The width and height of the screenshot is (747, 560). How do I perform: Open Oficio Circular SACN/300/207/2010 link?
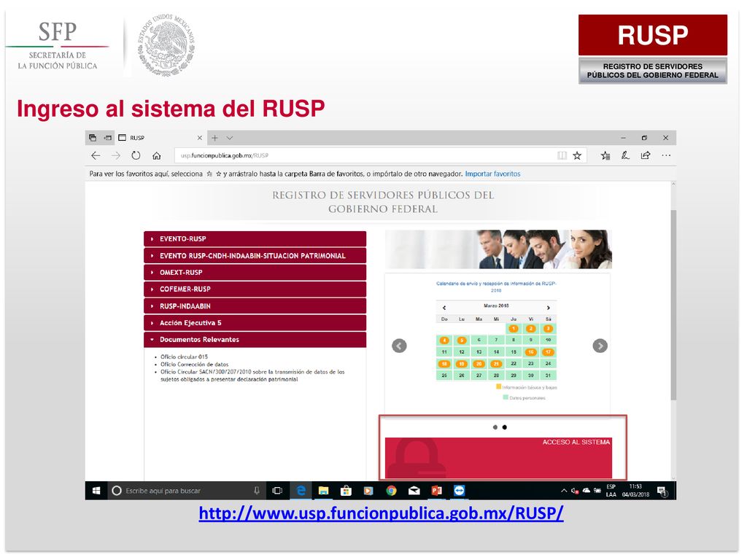(x=252, y=376)
